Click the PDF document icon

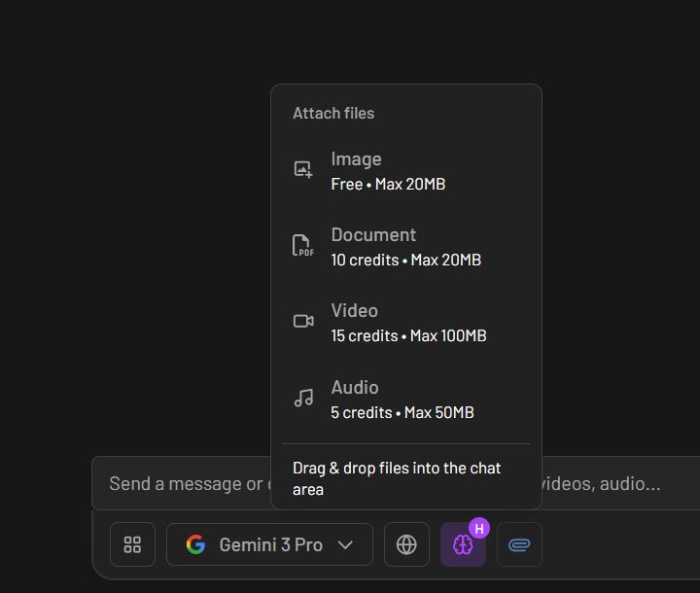pyautogui.click(x=303, y=245)
